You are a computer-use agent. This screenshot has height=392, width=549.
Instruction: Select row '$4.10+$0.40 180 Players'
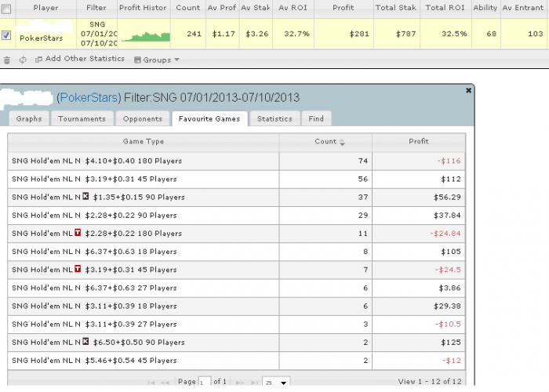(236, 161)
